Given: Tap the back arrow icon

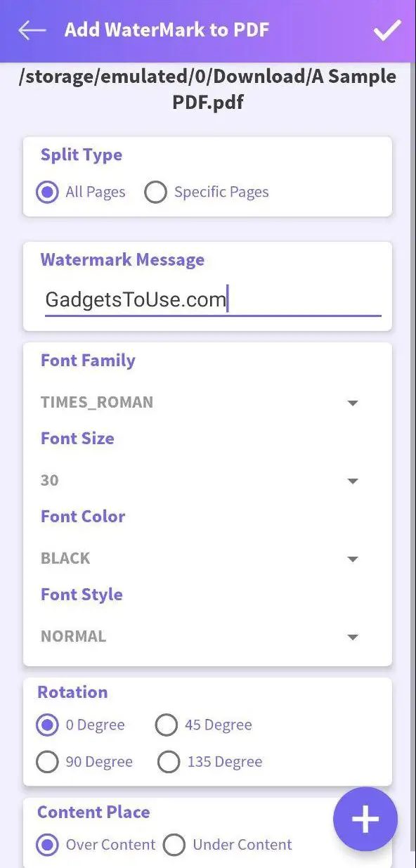Looking at the screenshot, I should click(x=32, y=30).
